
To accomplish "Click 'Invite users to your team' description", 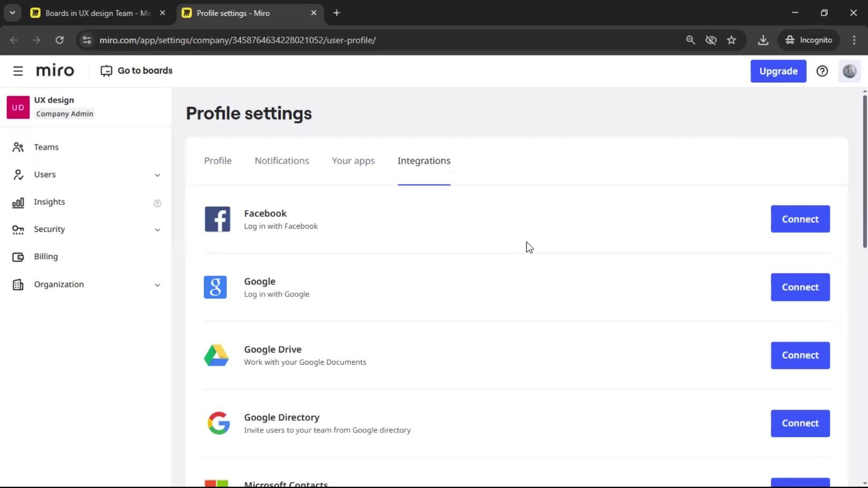I will coord(327,430).
